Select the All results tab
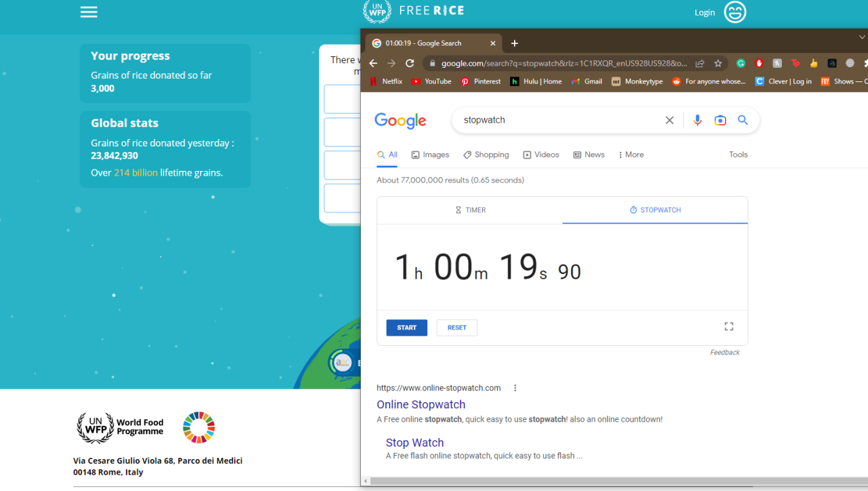Viewport: 868px width, 491px height. 387,155
